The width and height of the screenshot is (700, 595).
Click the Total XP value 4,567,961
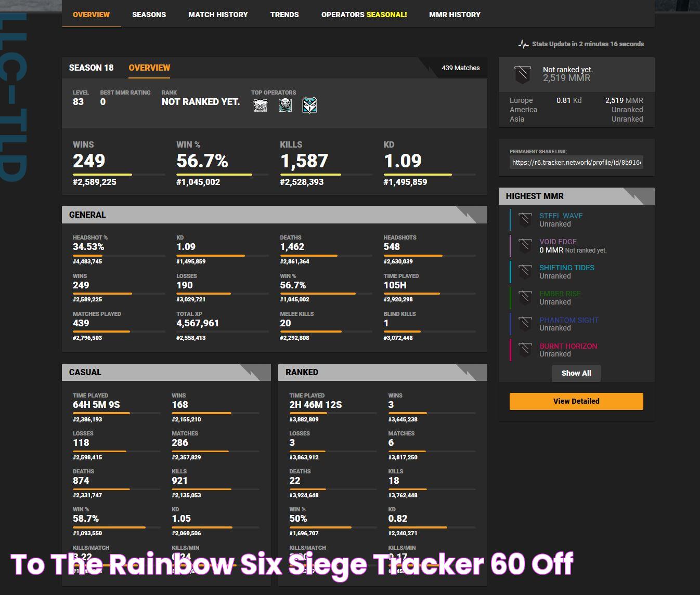(x=198, y=323)
